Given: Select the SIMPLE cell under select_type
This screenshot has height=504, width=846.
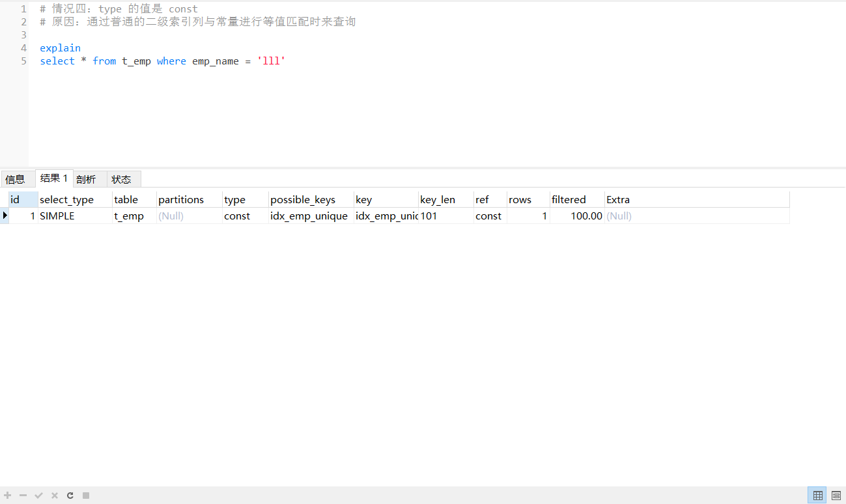Looking at the screenshot, I should pyautogui.click(x=57, y=216).
